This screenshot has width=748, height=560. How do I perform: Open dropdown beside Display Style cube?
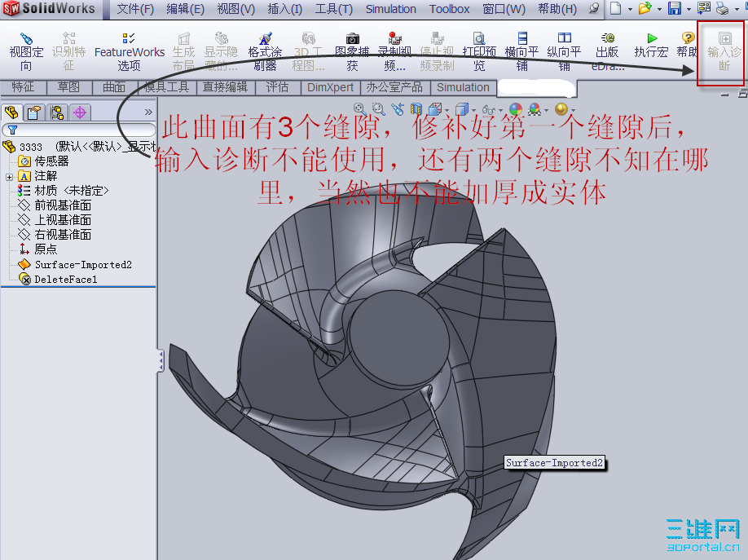pos(473,110)
